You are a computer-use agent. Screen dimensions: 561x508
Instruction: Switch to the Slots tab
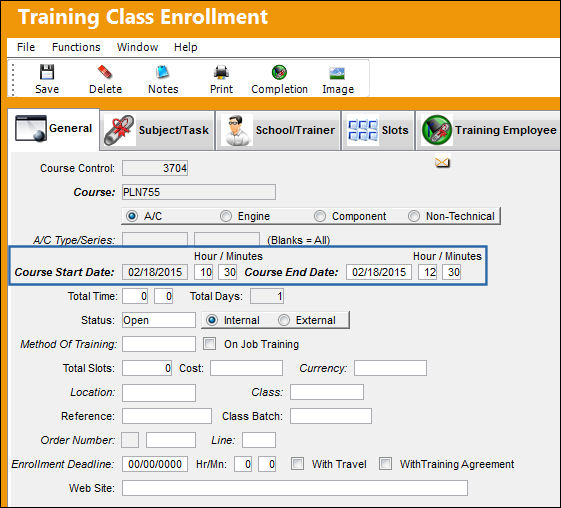tap(378, 130)
